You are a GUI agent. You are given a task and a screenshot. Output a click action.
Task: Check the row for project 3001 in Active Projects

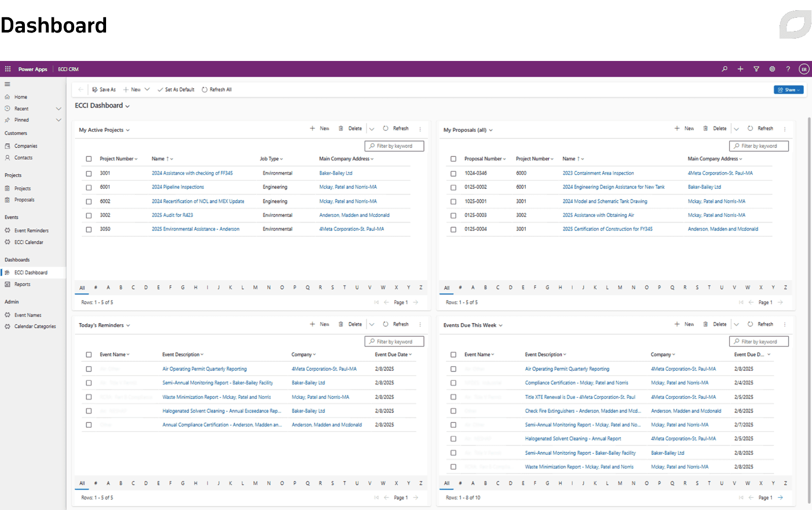[89, 174]
